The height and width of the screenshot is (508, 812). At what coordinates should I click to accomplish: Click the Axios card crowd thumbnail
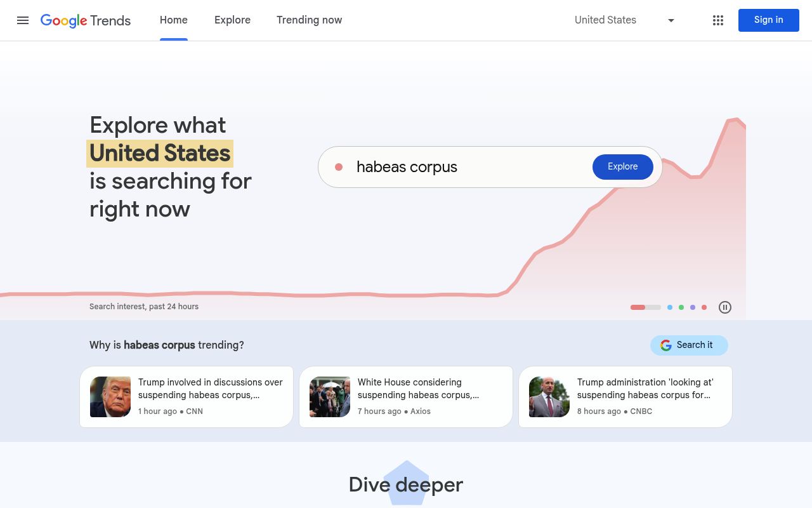[330, 397]
